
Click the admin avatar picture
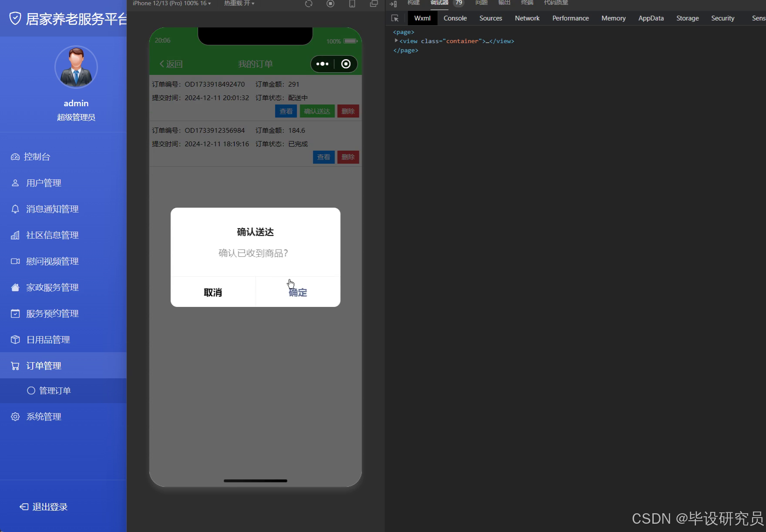click(76, 67)
